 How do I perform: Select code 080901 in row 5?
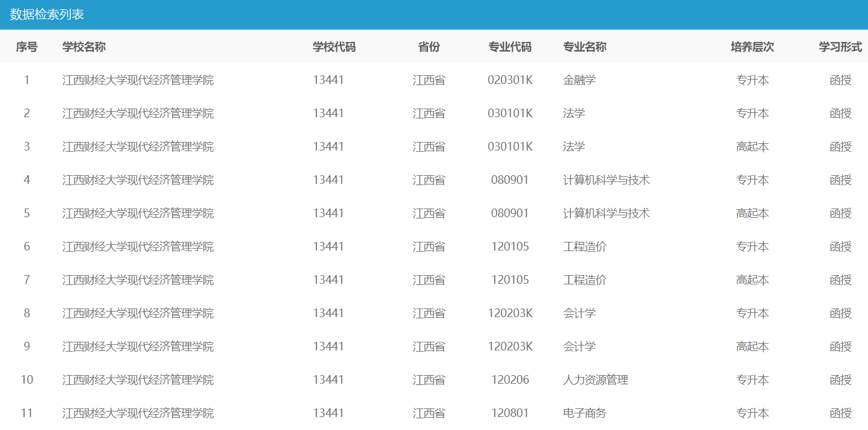(x=510, y=213)
